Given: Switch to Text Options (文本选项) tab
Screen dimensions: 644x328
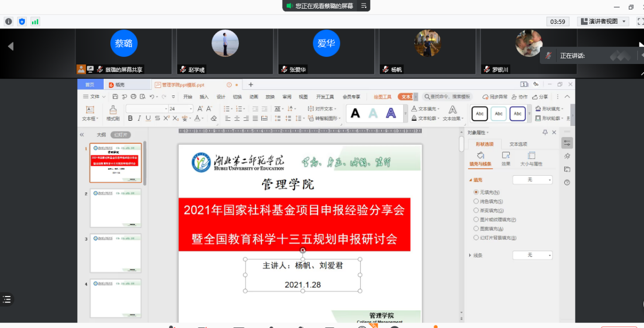Looking at the screenshot, I should point(518,144).
